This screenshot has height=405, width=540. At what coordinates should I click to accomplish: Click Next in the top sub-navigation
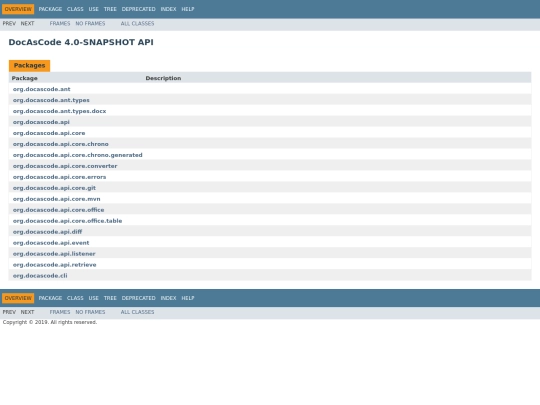(x=28, y=23)
